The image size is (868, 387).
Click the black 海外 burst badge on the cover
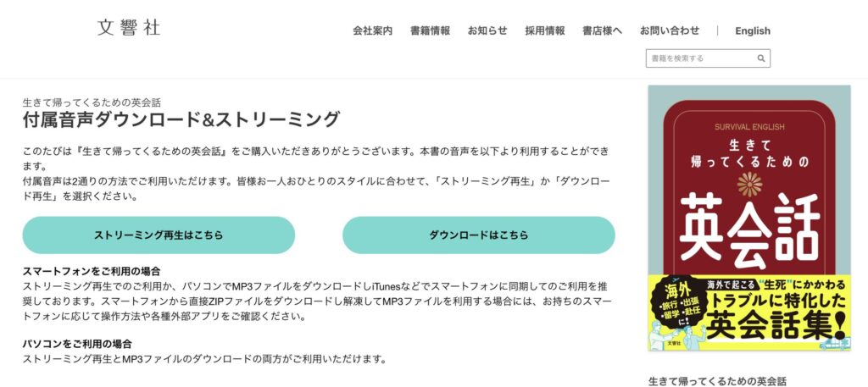coord(676,301)
